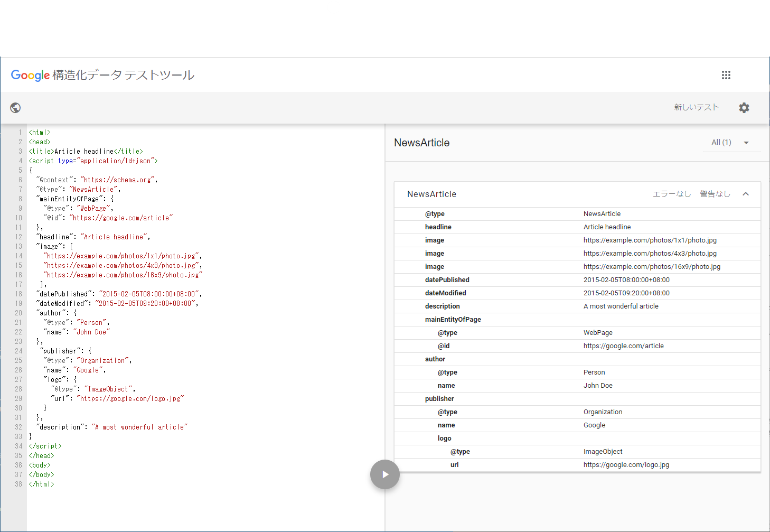
Task: Click the headline row in results
Action: [x=438, y=227]
